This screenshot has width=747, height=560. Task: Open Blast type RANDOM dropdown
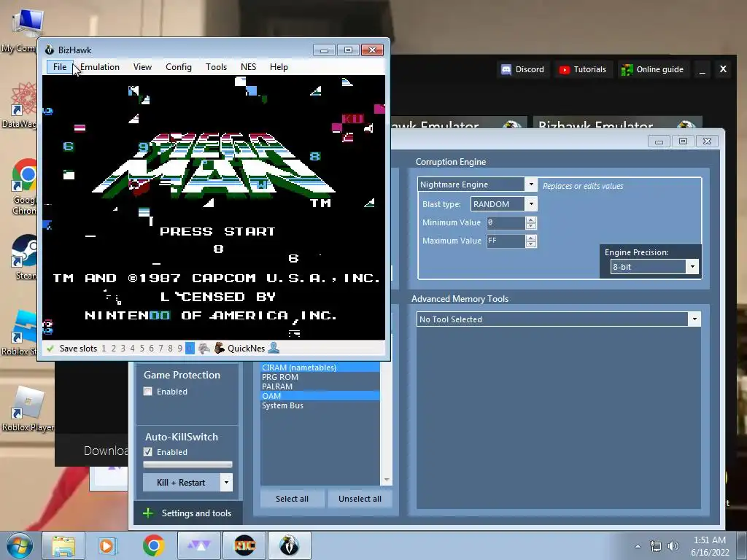[x=531, y=204]
